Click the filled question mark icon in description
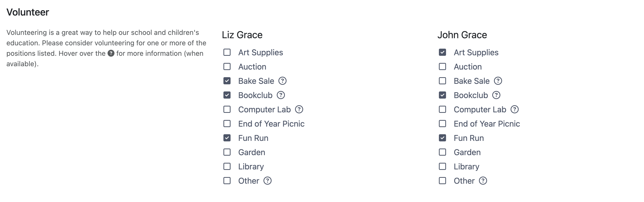Screen dimensions: 644x202 coord(111,53)
